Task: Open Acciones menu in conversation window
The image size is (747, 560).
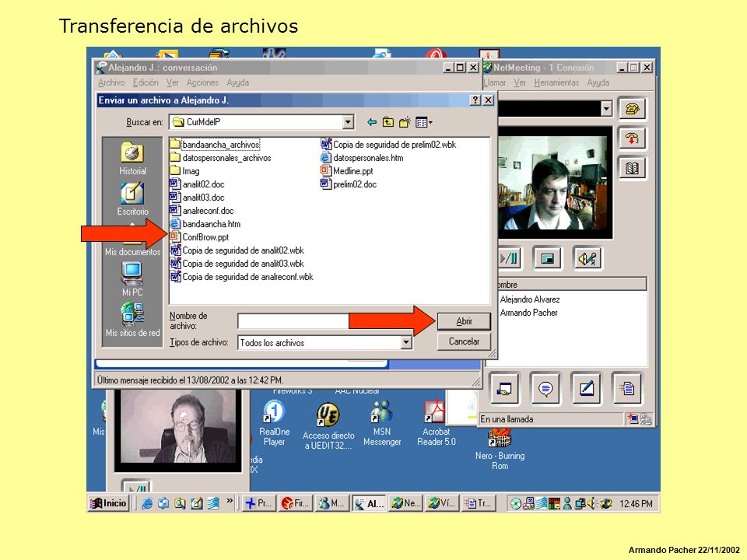Action: (x=202, y=83)
